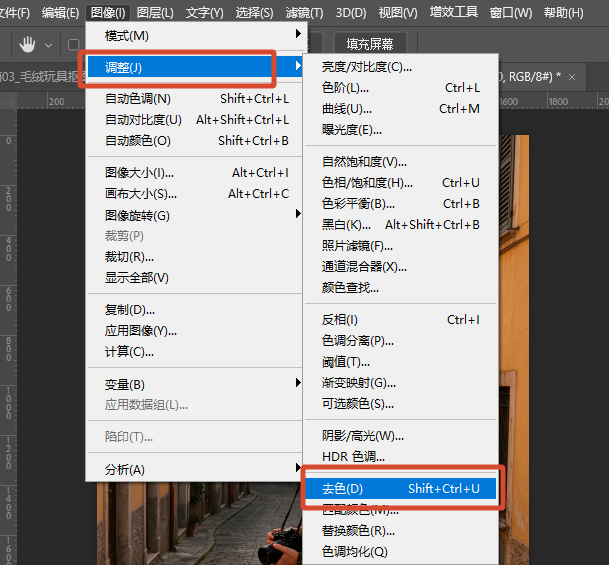Viewport: 609px width, 565px height.
Task: Close the document tab with X
Action: [x=572, y=77]
